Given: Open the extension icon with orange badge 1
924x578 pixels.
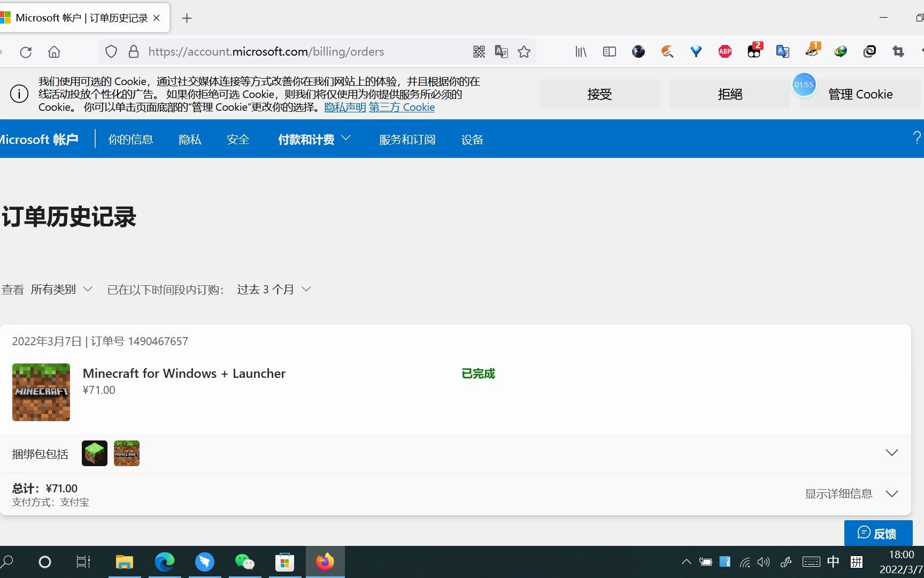Looking at the screenshot, I should pyautogui.click(x=813, y=50).
